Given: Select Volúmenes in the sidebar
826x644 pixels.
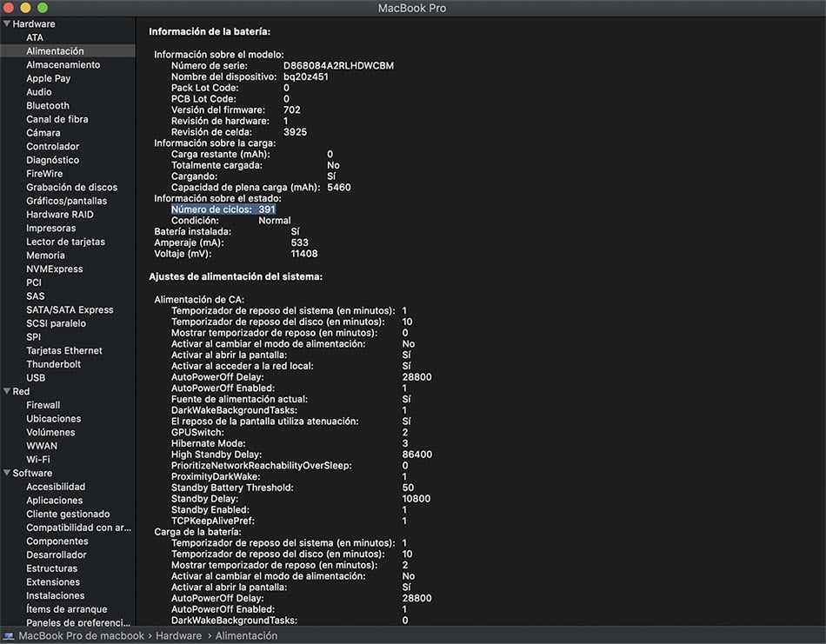Looking at the screenshot, I should [x=50, y=432].
